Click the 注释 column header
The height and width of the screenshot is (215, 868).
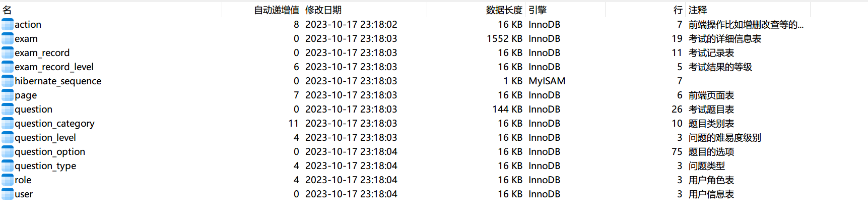coord(698,10)
